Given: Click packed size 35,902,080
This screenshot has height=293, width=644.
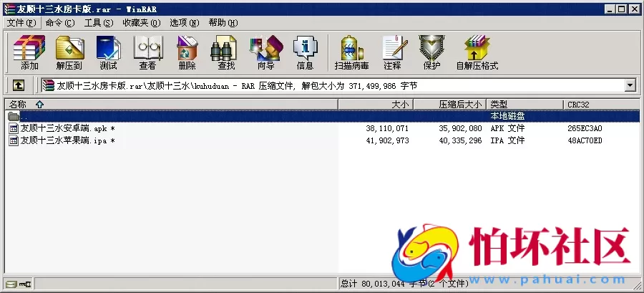Looking at the screenshot, I should coord(460,129).
